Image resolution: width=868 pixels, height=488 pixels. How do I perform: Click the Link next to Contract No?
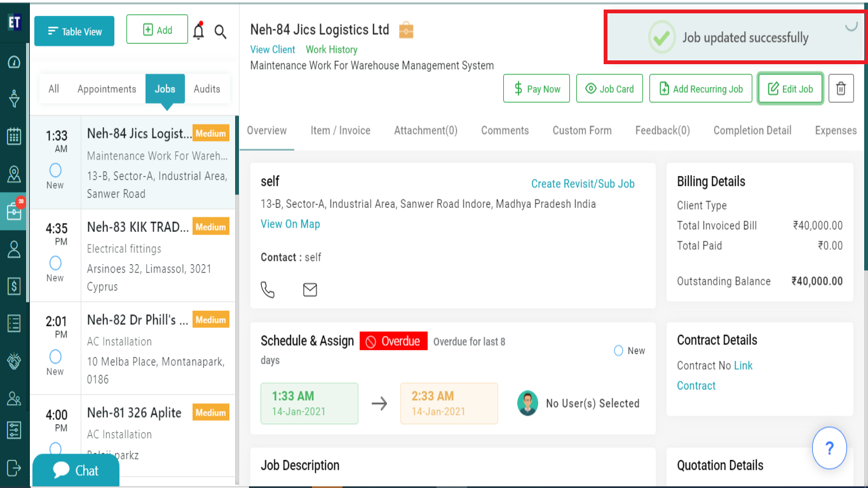pos(743,365)
